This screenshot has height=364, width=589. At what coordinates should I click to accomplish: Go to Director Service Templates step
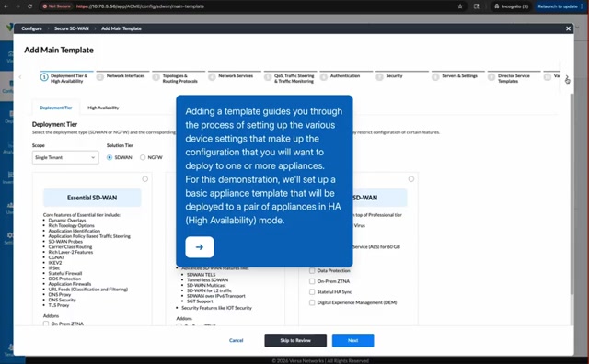(514, 78)
